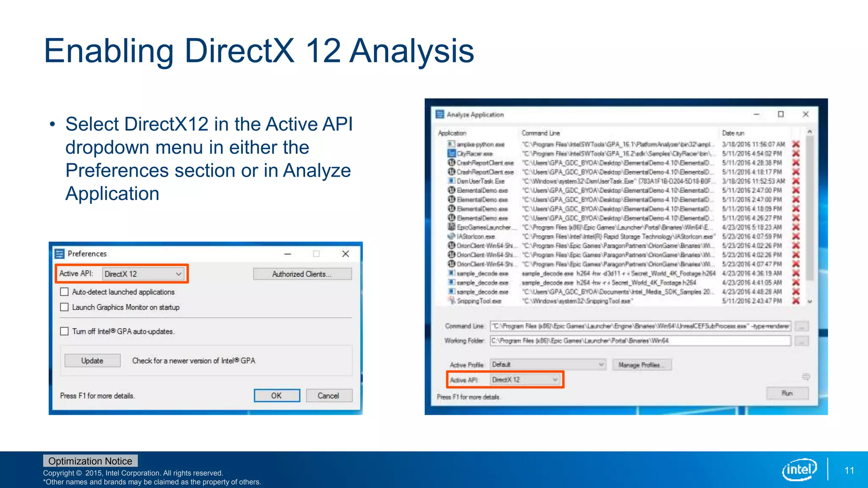Minimize the Analyze Application window
The image size is (868, 488).
(756, 114)
